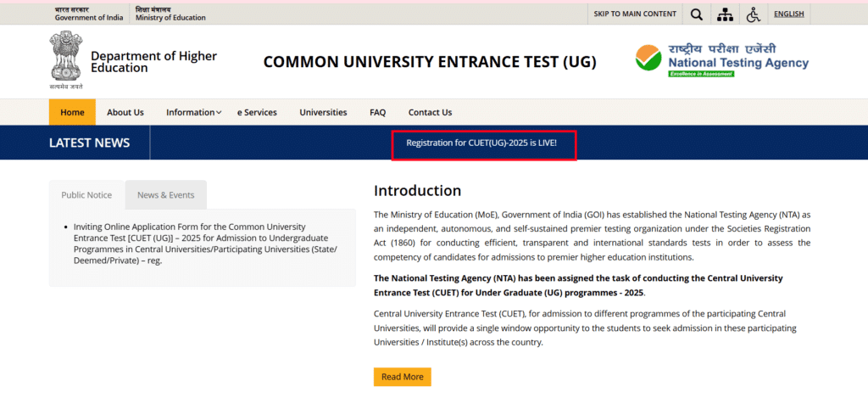This screenshot has width=868, height=398.
Task: Open the About Us menu item
Action: [x=125, y=112]
